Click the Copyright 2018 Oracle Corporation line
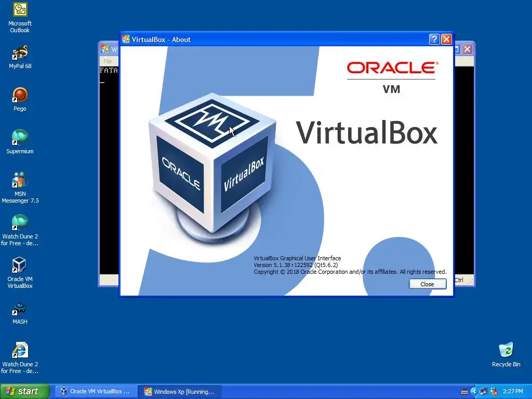Viewport: 532px width, 399px height. (x=350, y=272)
